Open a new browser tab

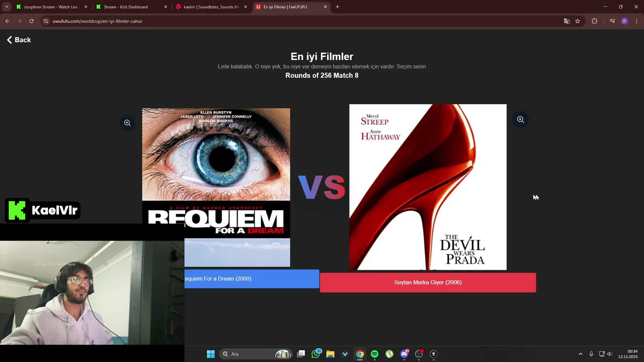click(337, 7)
